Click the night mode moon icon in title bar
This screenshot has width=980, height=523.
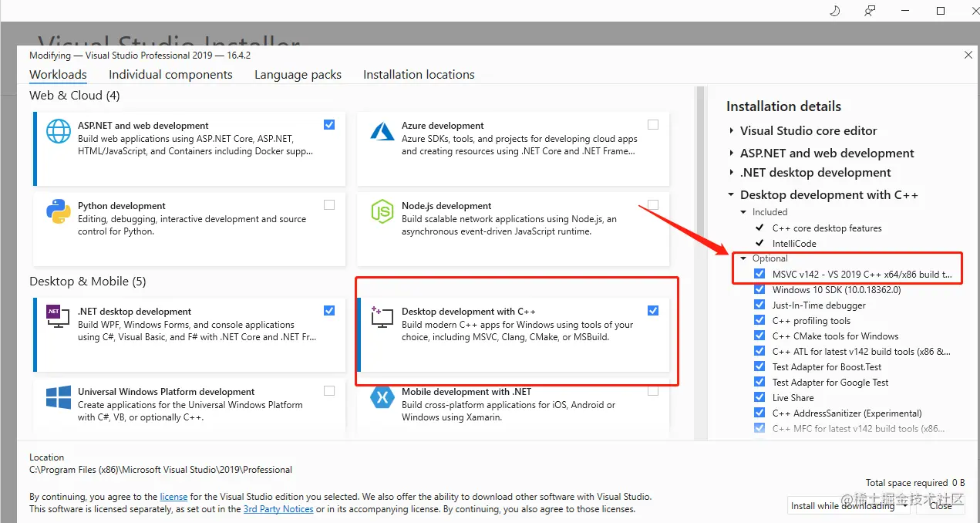835,11
